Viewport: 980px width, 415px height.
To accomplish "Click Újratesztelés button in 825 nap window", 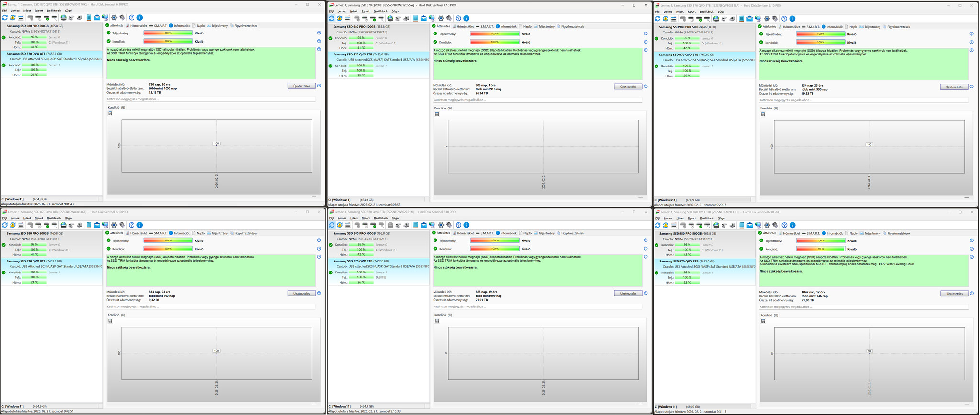I will click(x=628, y=293).
